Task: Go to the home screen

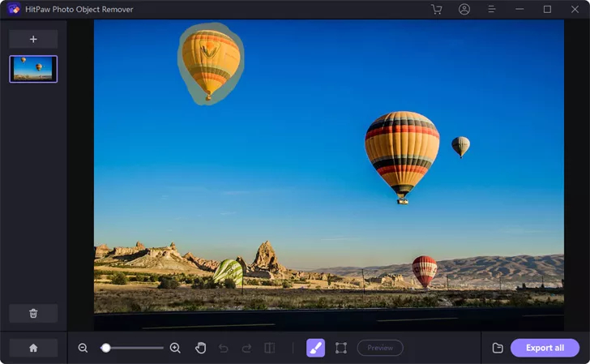Action: click(33, 348)
